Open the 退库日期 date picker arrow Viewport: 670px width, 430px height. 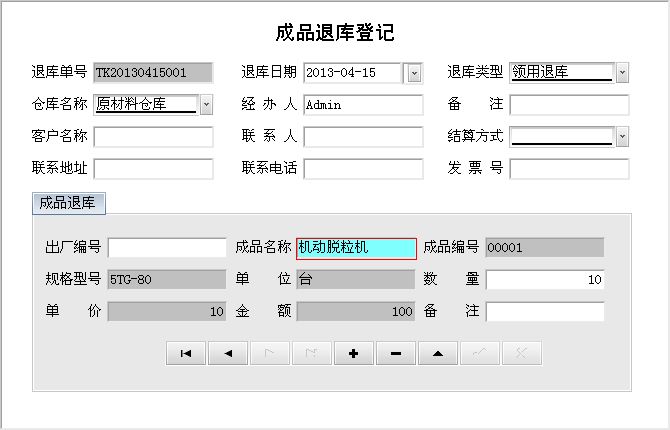tap(414, 73)
